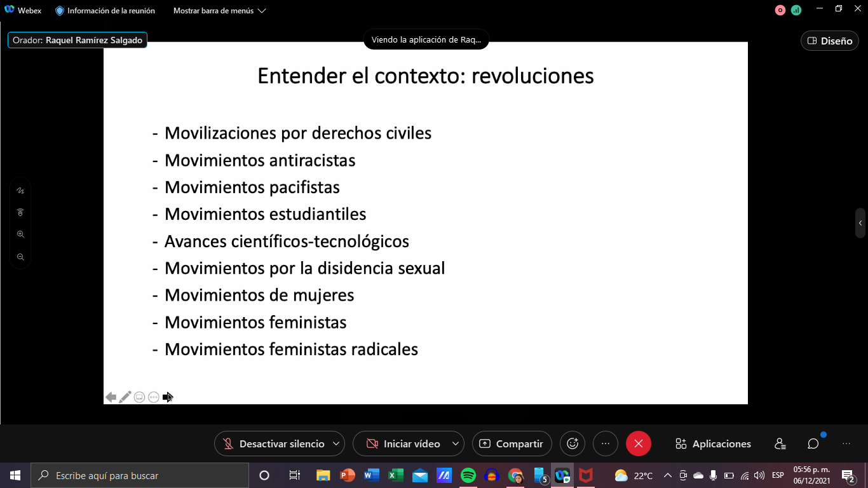Screen dimensions: 868x488
Task: Click the Compartir share button
Action: pyautogui.click(x=512, y=444)
